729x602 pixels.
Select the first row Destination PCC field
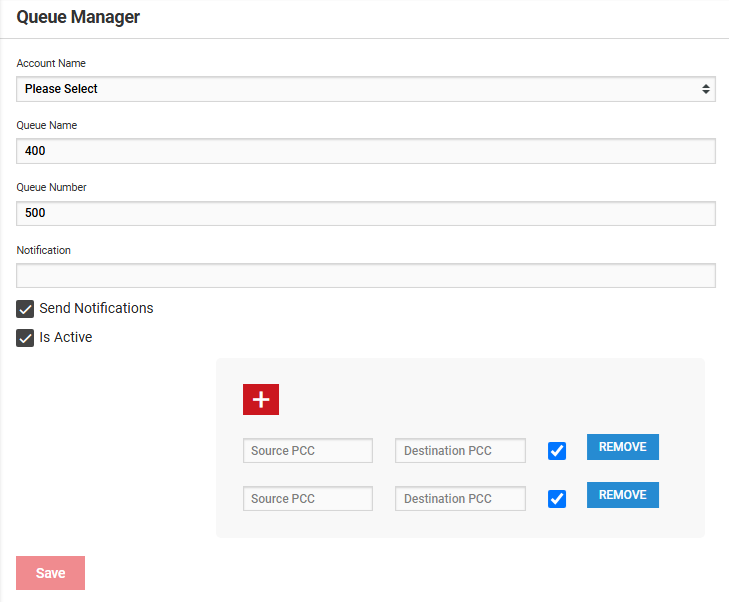(460, 450)
